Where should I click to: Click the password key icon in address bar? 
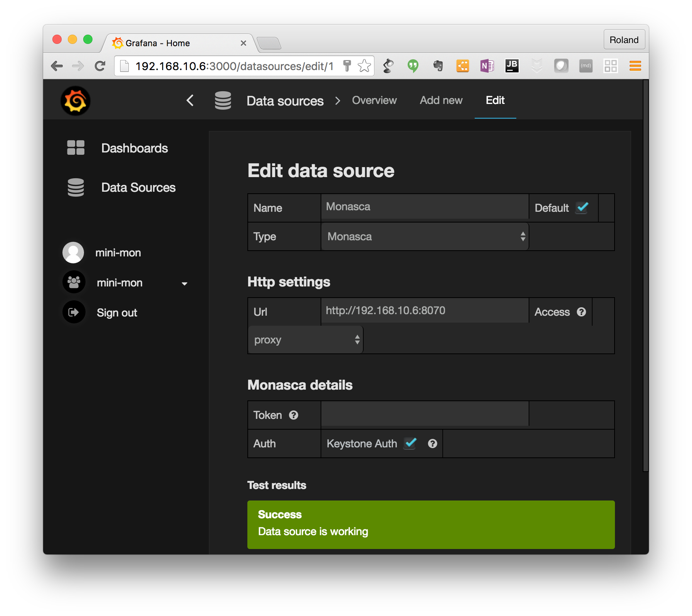[347, 66]
